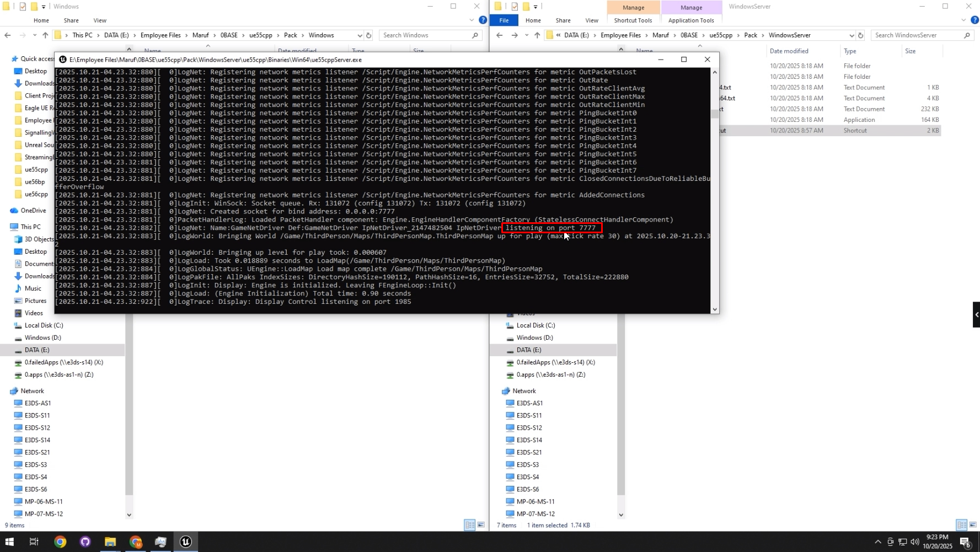Click the Unreal icon in the console title bar
980x552 pixels.
[x=63, y=60]
